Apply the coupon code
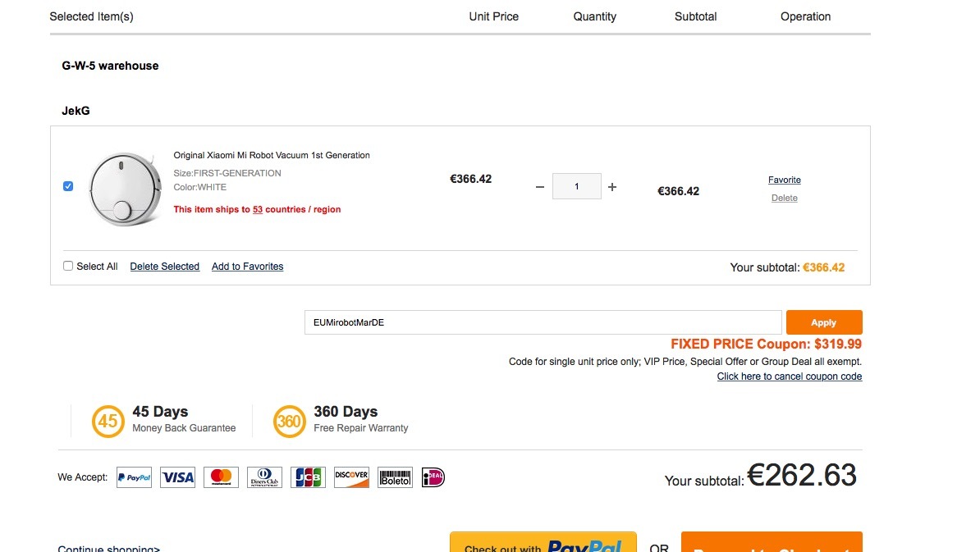Viewport: 980px width, 552px height. tap(823, 322)
